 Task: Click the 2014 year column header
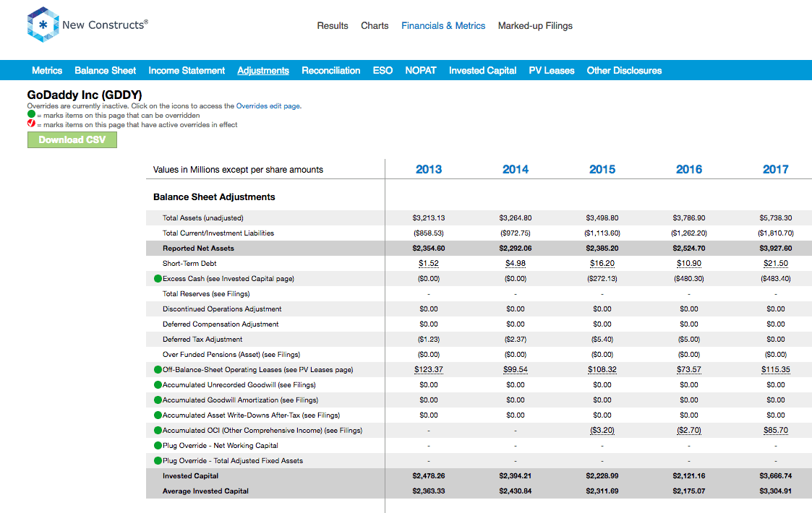tap(516, 169)
